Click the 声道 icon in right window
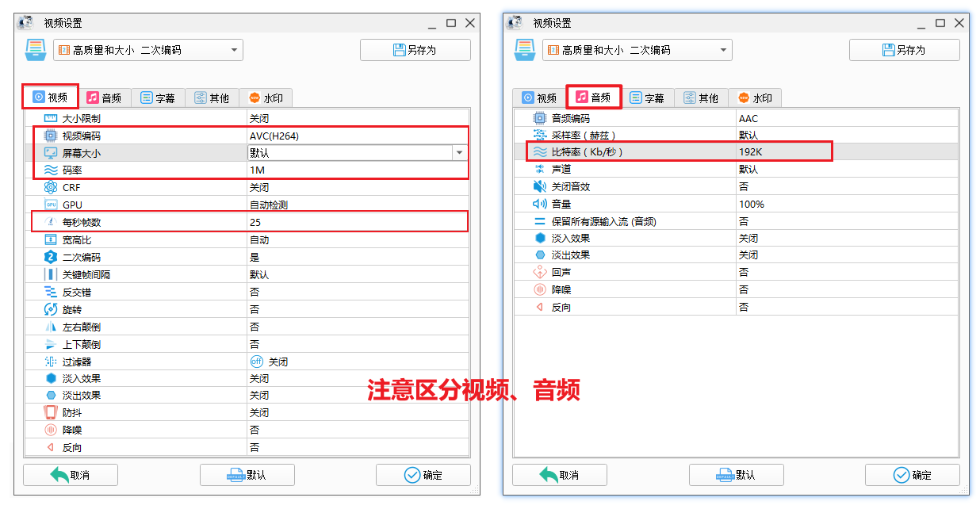The image size is (980, 509). [540, 169]
